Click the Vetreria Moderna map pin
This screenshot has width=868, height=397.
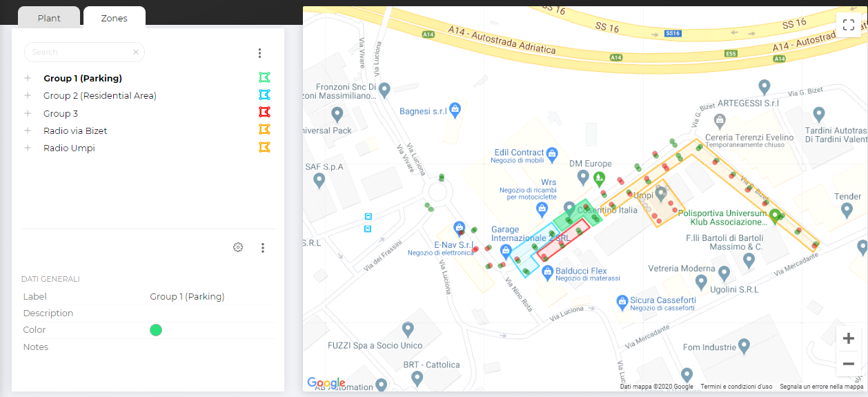point(724,272)
